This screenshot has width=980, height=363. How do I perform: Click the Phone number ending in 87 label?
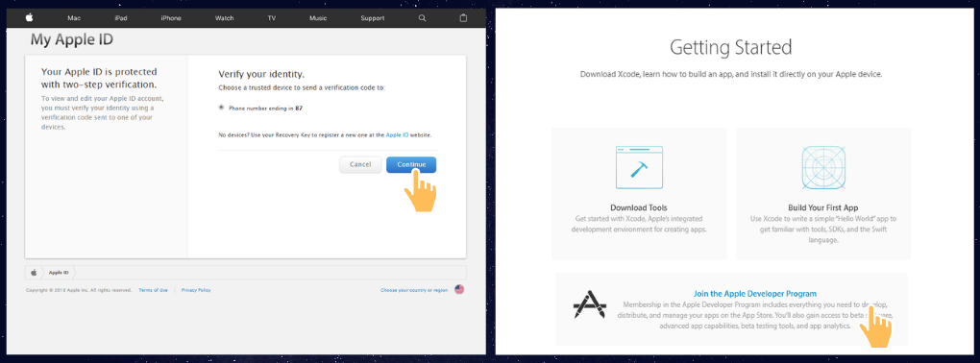click(265, 109)
